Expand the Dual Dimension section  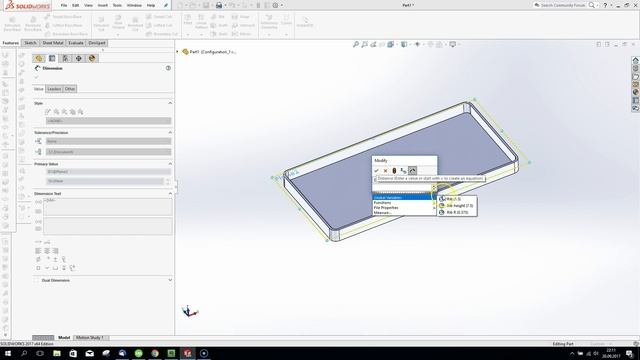click(x=170, y=280)
